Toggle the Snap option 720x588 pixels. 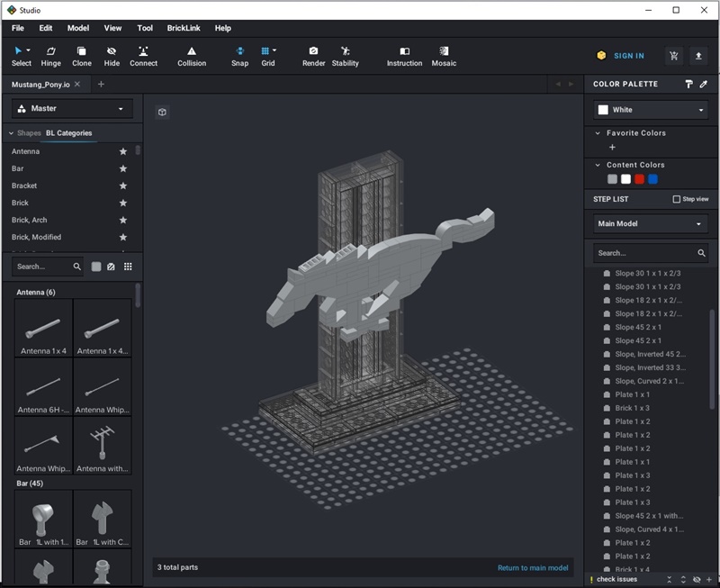pos(239,57)
